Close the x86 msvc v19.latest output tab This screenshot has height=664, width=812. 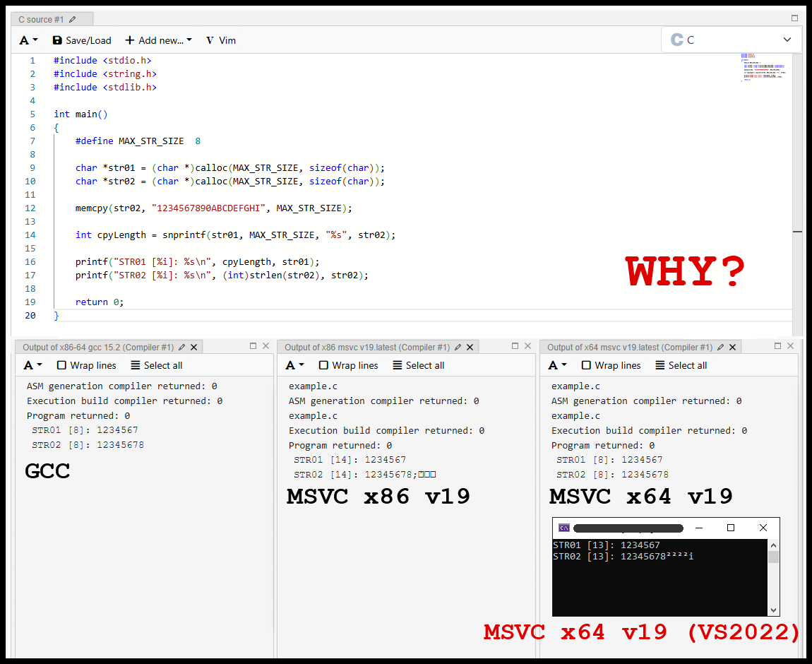[x=470, y=347]
